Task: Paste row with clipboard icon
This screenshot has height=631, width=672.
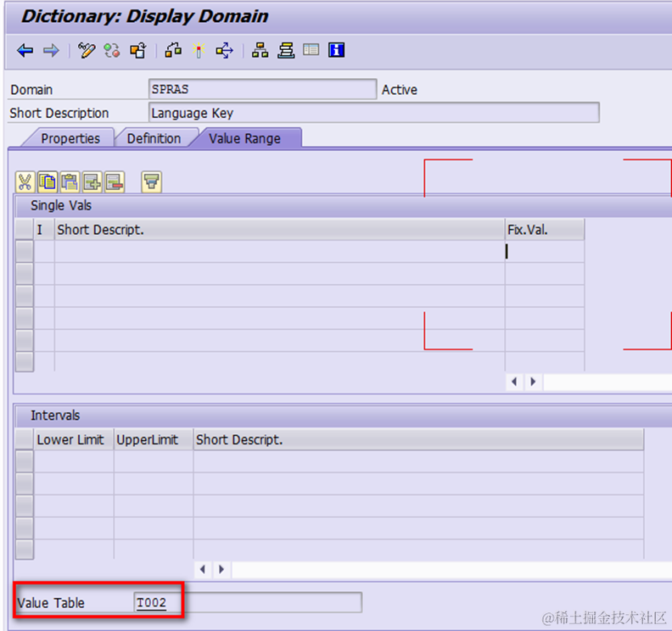Action: click(70, 182)
